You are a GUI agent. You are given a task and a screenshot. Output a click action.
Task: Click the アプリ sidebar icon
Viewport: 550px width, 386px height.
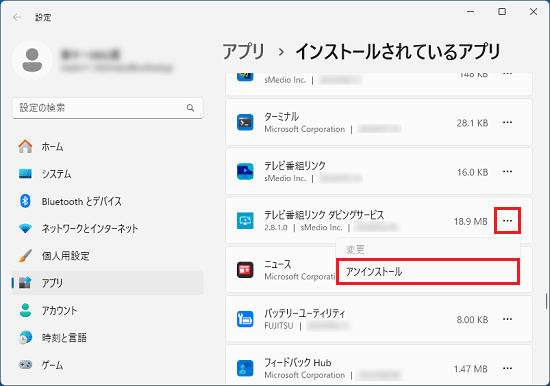[x=25, y=282]
